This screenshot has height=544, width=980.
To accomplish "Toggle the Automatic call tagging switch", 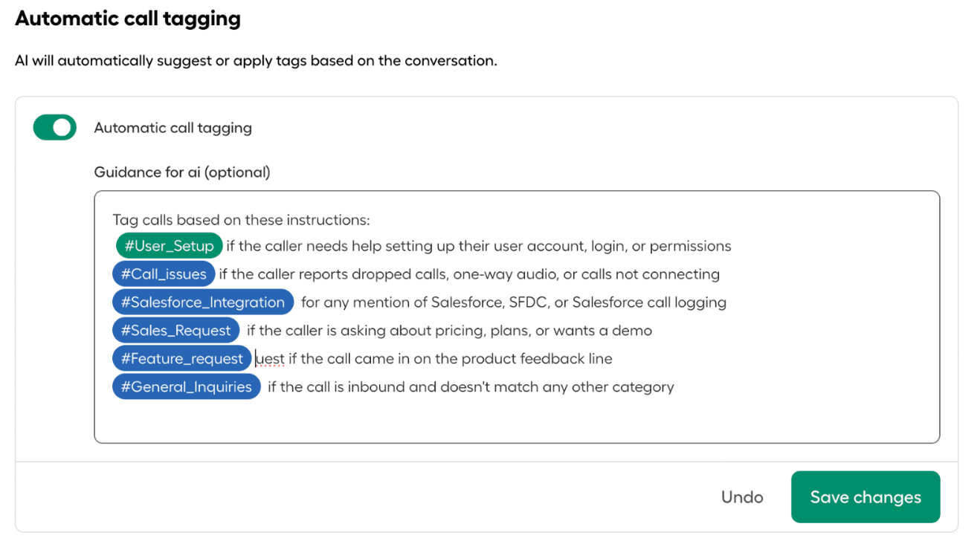I will coord(54,127).
